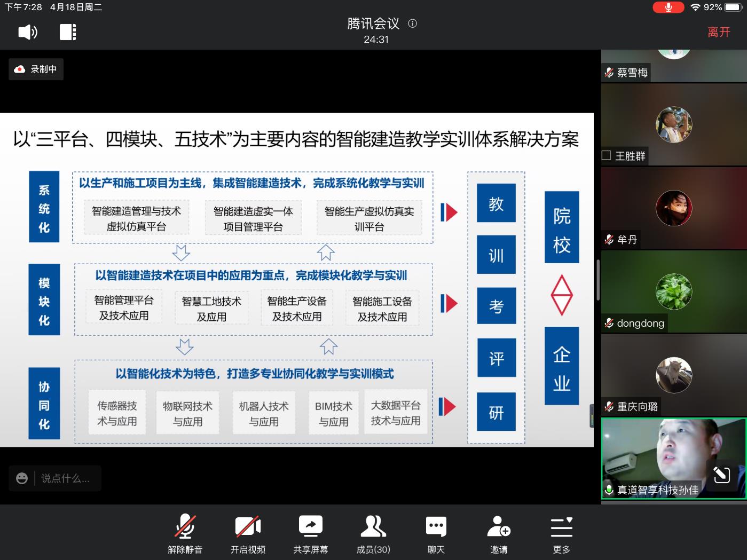Start sharing screen via 共享屏幕
The width and height of the screenshot is (747, 560).
pos(310,533)
